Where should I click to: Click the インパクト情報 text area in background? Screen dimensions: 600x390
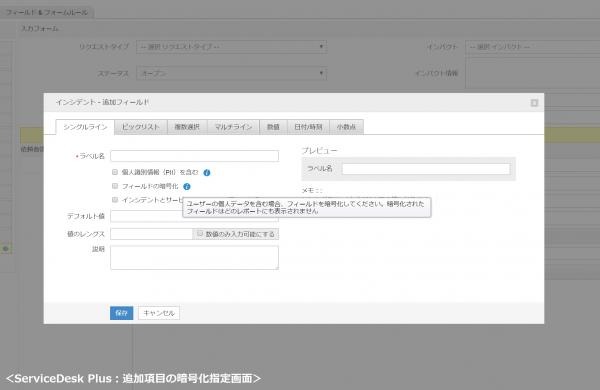point(532,73)
